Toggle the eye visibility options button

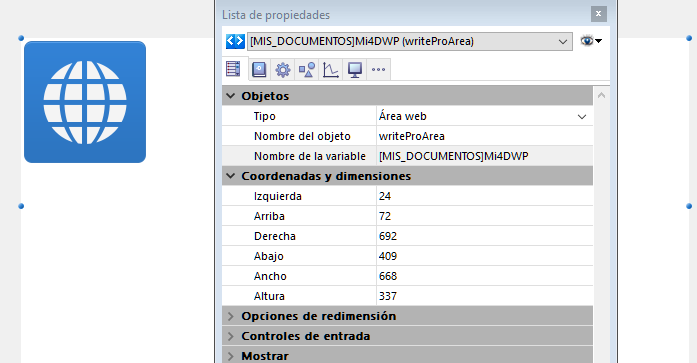tap(591, 41)
